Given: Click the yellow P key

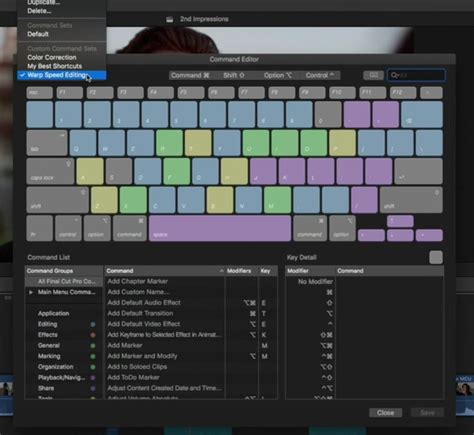Looking at the screenshot, I should click(342, 143).
